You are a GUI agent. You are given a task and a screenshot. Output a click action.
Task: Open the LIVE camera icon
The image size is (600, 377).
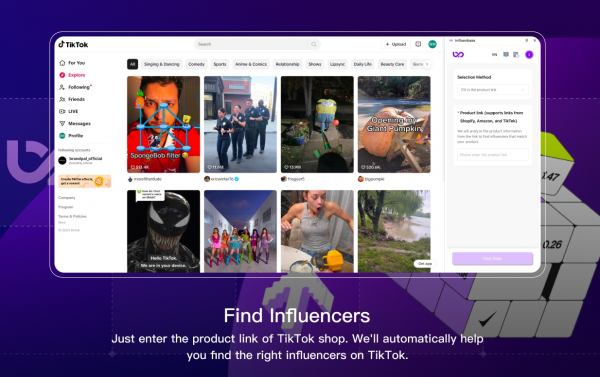62,111
